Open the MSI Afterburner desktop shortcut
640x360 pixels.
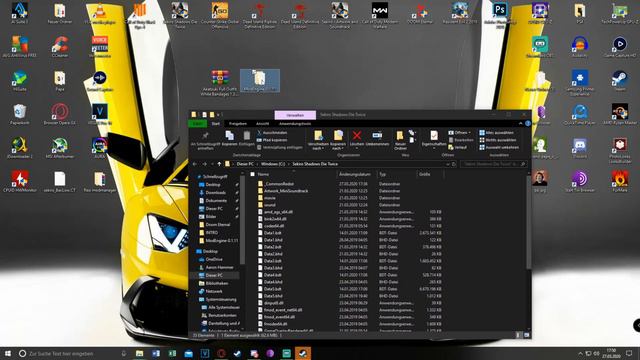coord(60,148)
